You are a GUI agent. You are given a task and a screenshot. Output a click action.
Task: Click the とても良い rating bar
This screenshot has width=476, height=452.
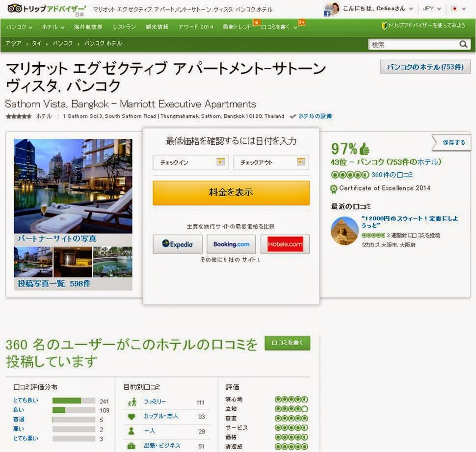click(74, 400)
